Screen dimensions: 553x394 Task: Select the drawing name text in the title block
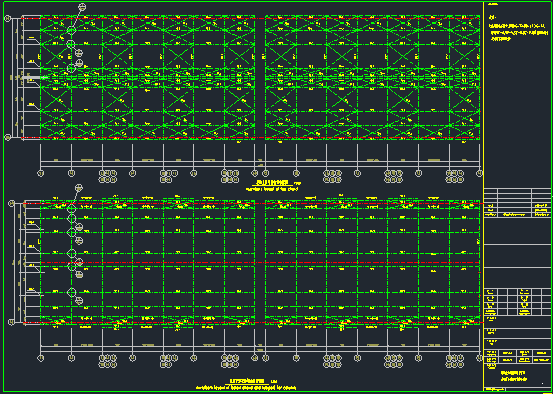(x=513, y=376)
